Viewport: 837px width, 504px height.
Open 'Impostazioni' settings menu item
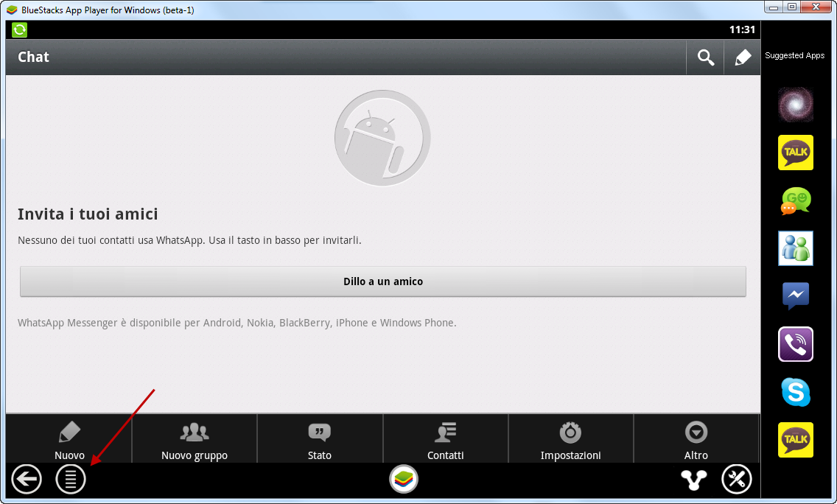[x=571, y=439]
